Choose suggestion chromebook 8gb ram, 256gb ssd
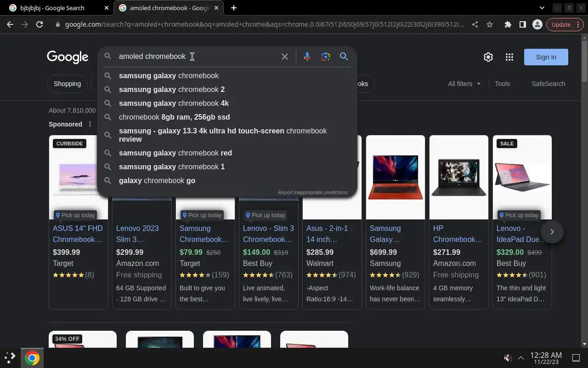Image resolution: width=588 pixels, height=368 pixels. 227,117
